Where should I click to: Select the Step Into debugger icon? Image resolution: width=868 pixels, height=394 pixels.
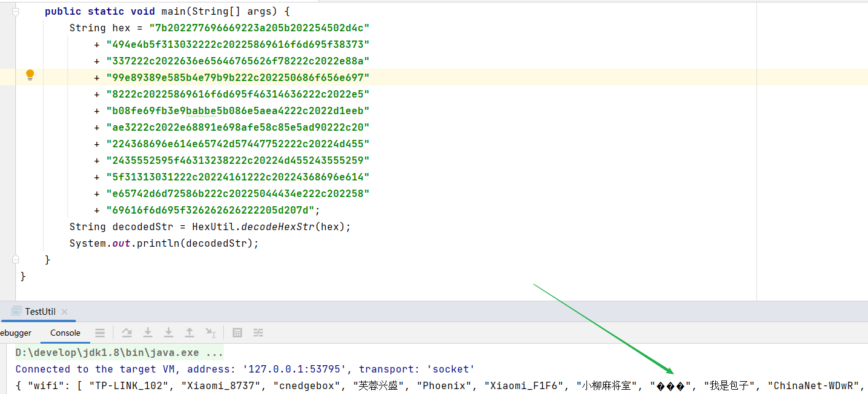pyautogui.click(x=148, y=333)
